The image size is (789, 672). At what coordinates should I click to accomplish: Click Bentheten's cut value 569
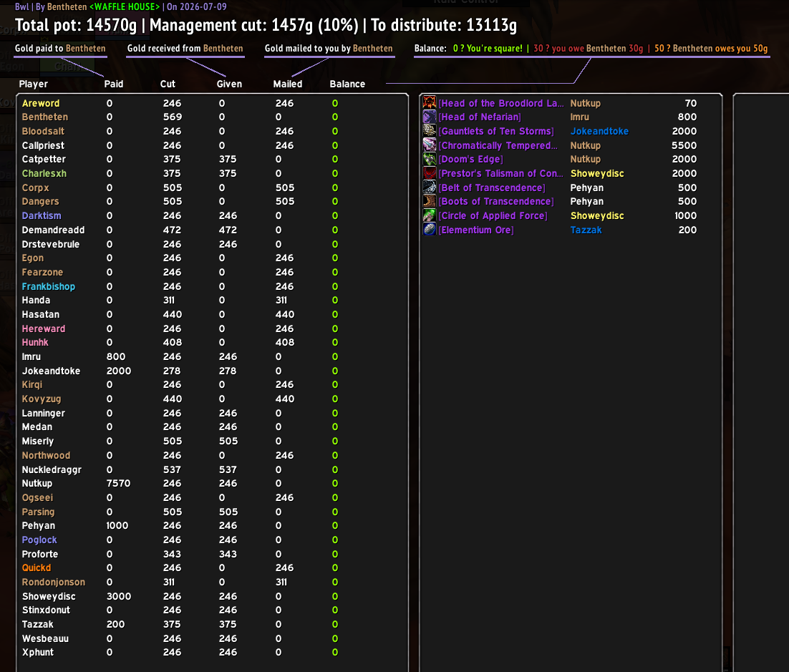click(173, 117)
